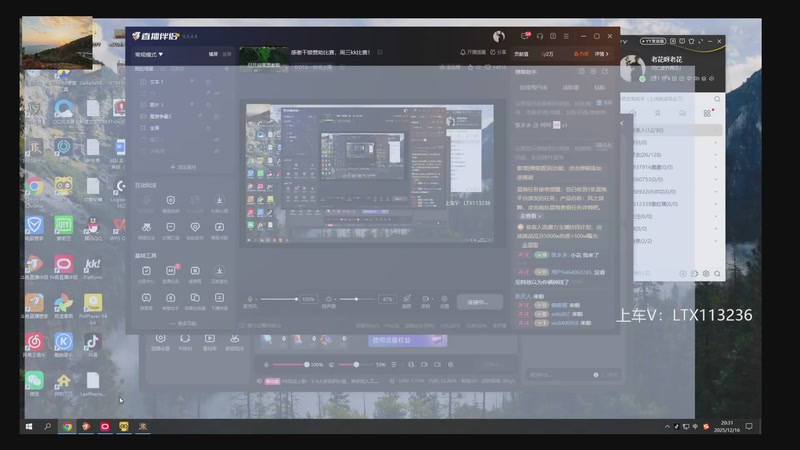This screenshot has height=450, width=800.
Task: Open Chrome from the taskbar
Action: pos(67,427)
